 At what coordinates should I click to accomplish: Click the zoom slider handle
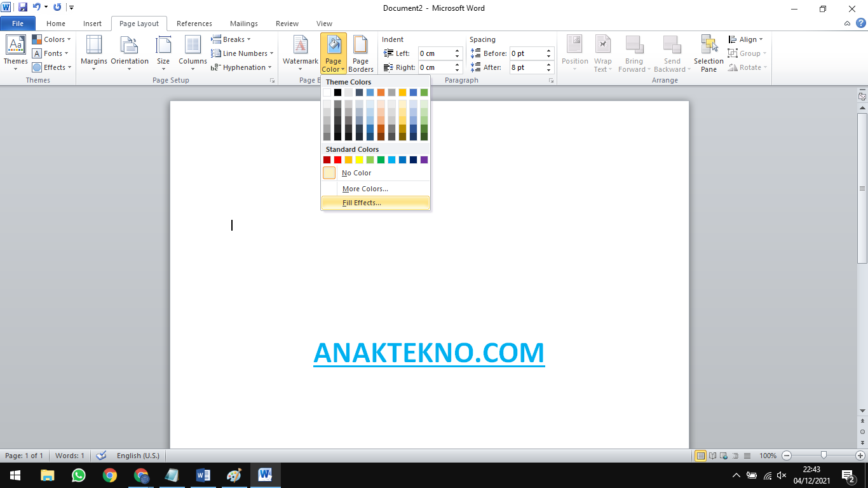point(824,456)
